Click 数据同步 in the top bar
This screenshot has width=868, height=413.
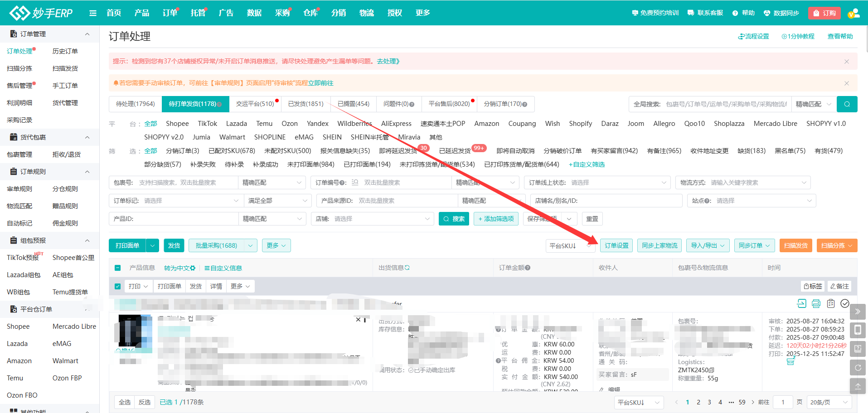click(x=781, y=13)
